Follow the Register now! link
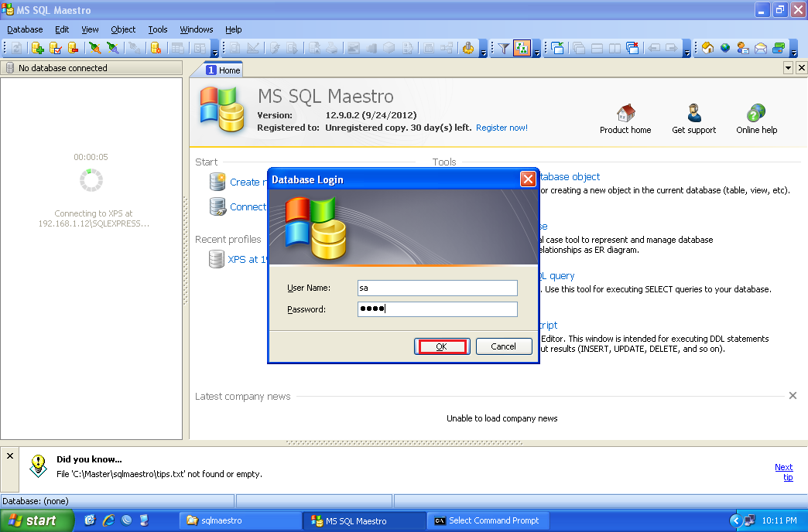Image resolution: width=808 pixels, height=532 pixels. [502, 128]
